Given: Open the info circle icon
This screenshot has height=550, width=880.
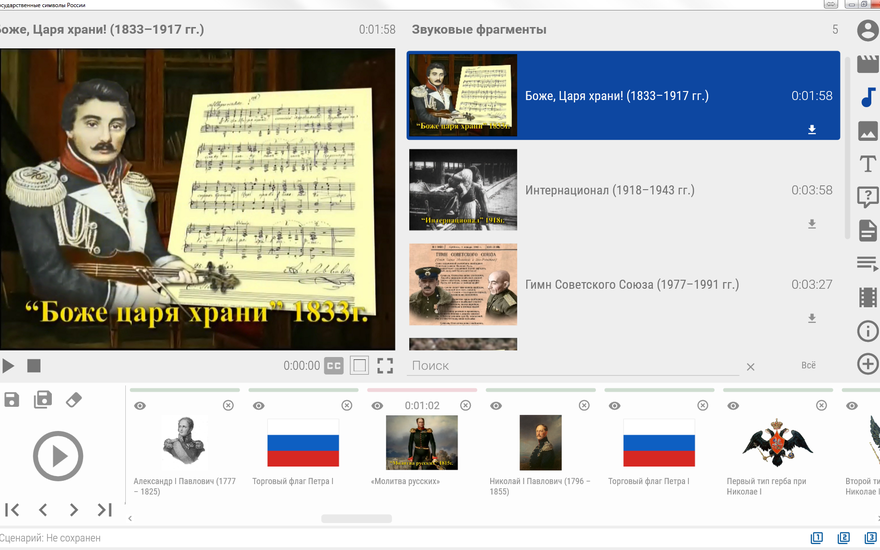Looking at the screenshot, I should point(868,331).
